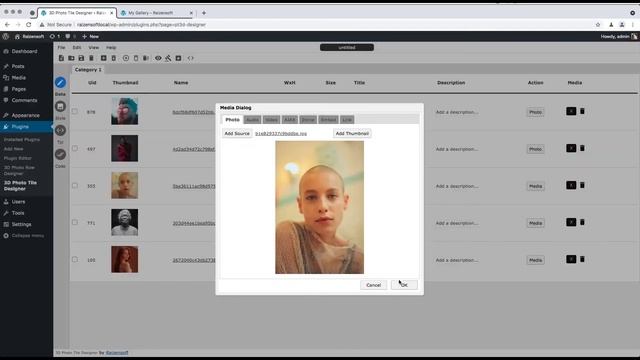Viewport: 640px width, 360px height.
Task: Open the Category 1 tab
Action: point(88,70)
